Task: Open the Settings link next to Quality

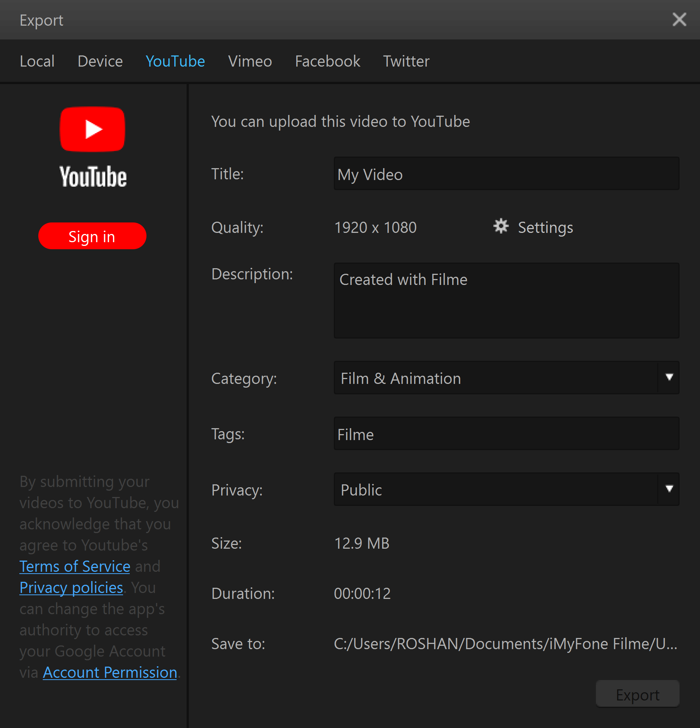Action: pos(545,227)
